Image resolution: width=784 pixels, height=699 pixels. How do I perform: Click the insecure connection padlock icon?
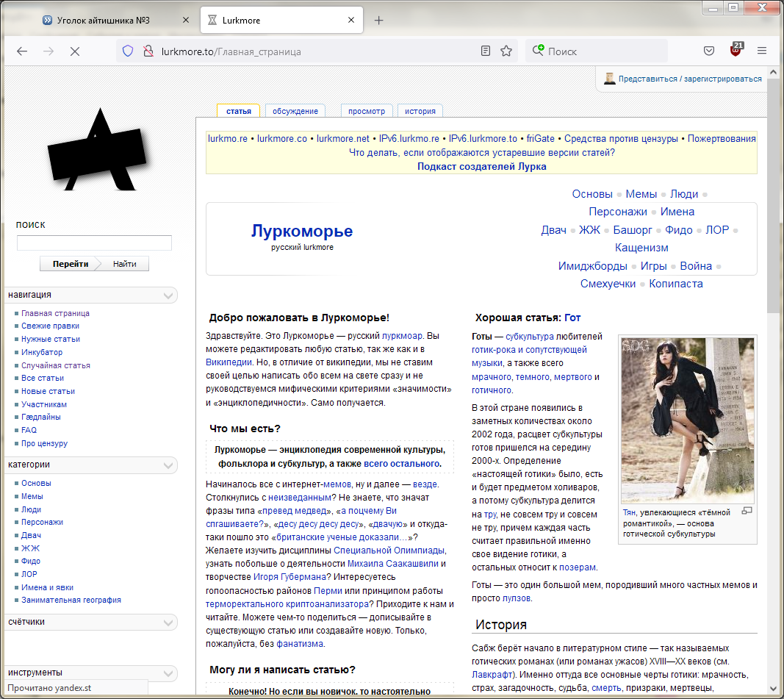click(148, 51)
